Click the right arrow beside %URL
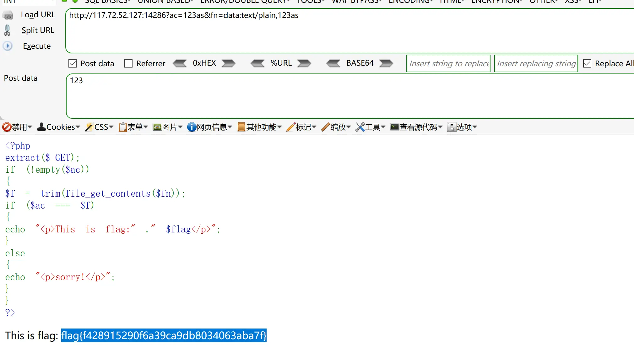The width and height of the screenshot is (634, 364). tap(304, 63)
